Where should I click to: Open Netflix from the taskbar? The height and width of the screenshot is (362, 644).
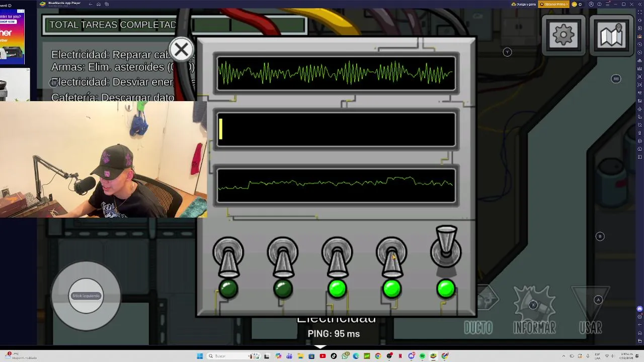click(x=400, y=356)
